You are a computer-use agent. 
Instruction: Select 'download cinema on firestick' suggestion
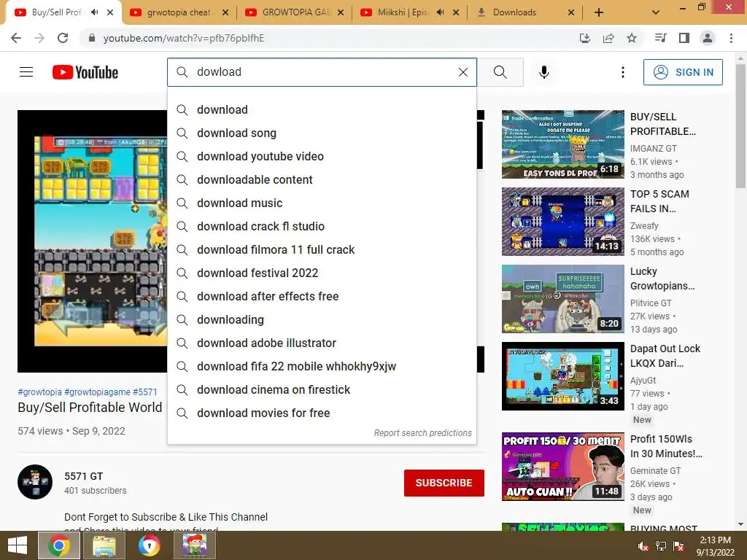tap(322, 389)
